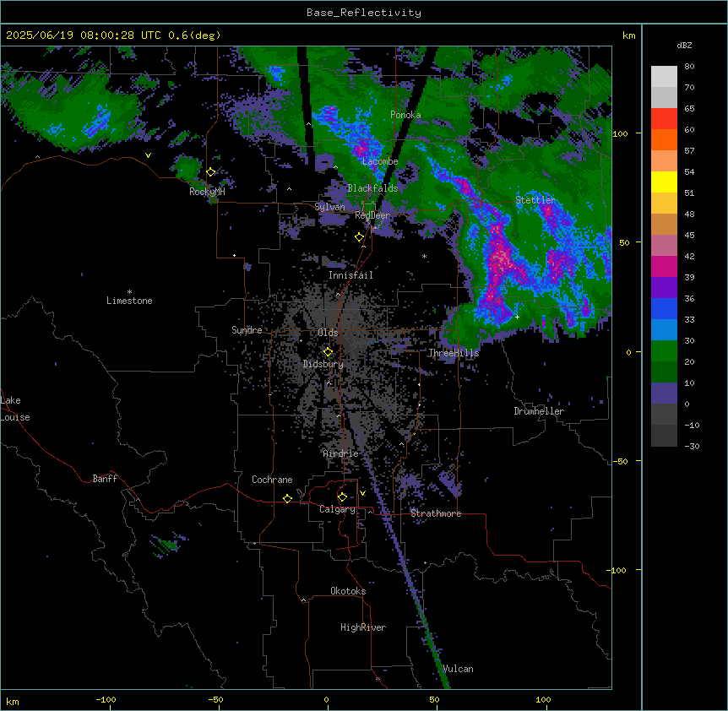The width and height of the screenshot is (728, 711).
Task: Click the Limestone label
Action: pos(129,301)
